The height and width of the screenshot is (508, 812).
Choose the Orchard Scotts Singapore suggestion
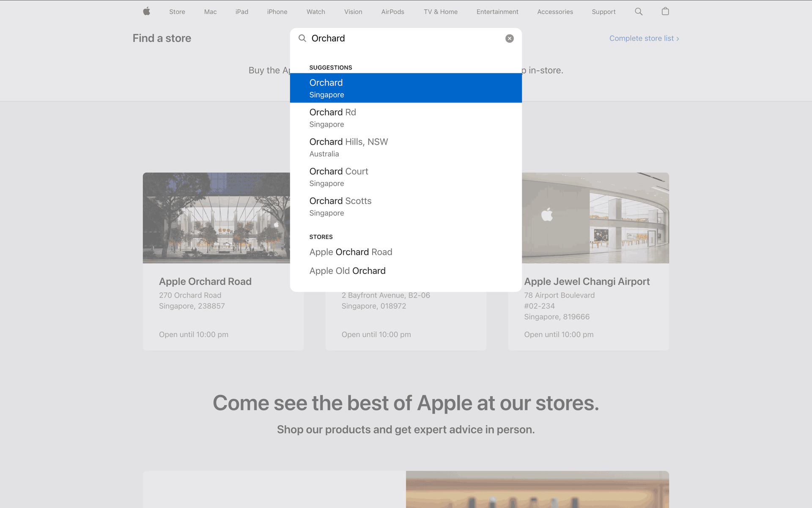click(406, 207)
